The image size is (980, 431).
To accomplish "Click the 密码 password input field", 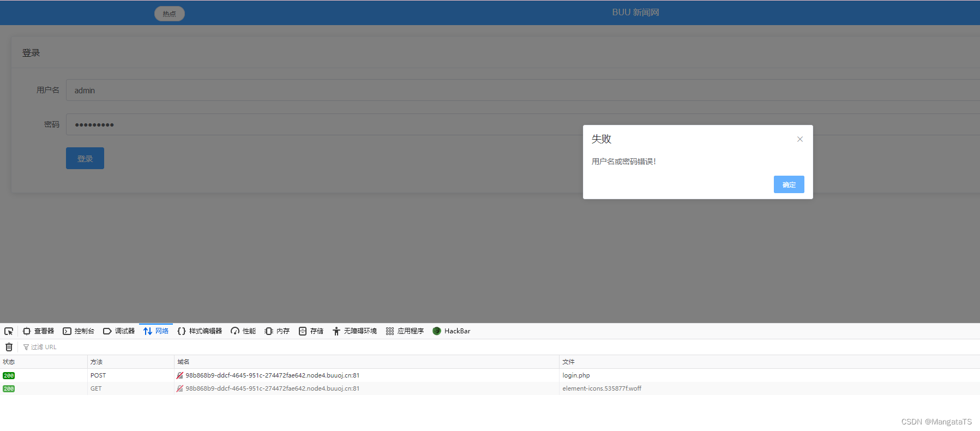I will click(x=522, y=124).
